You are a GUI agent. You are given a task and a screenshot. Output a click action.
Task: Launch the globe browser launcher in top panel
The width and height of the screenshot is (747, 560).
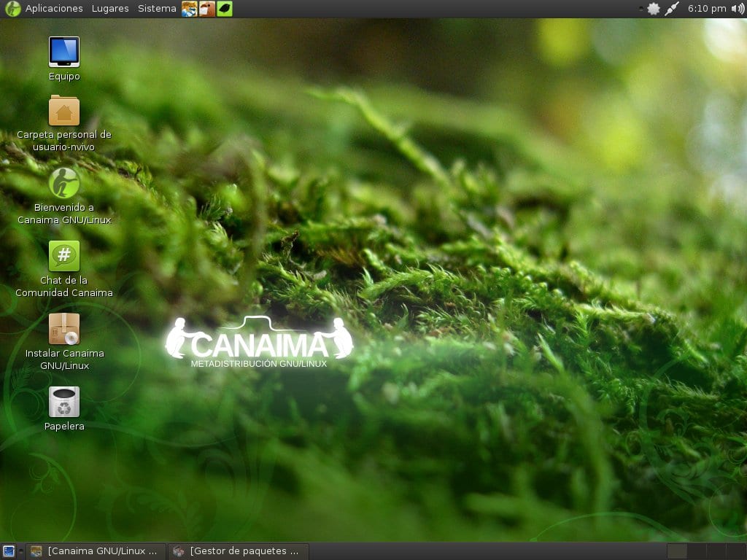189,9
